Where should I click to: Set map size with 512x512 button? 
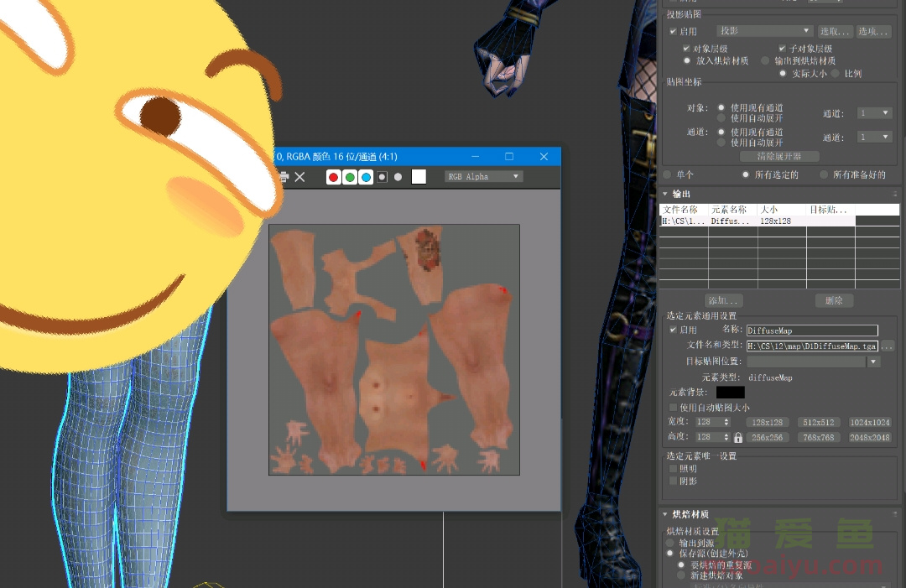[818, 423]
